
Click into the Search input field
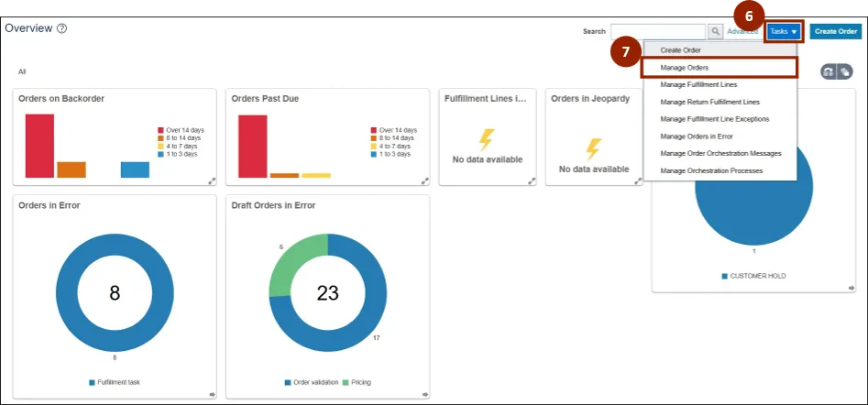[x=657, y=31]
